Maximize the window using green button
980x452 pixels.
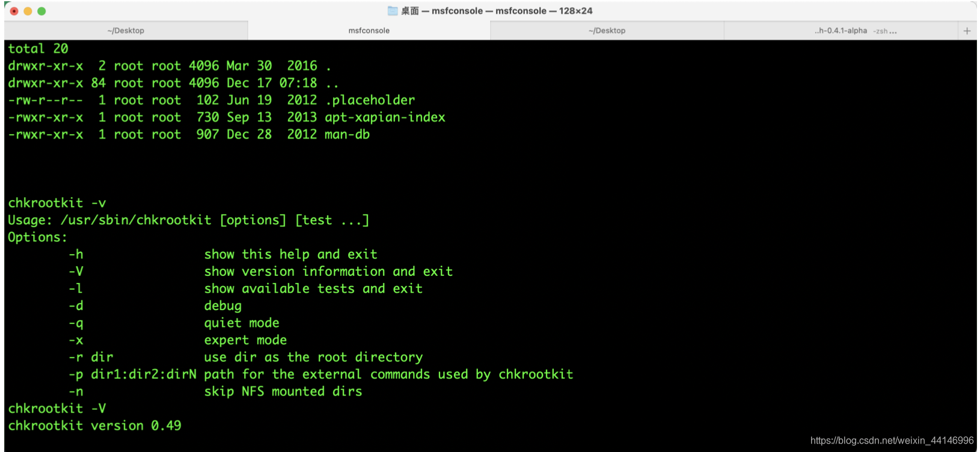41,11
